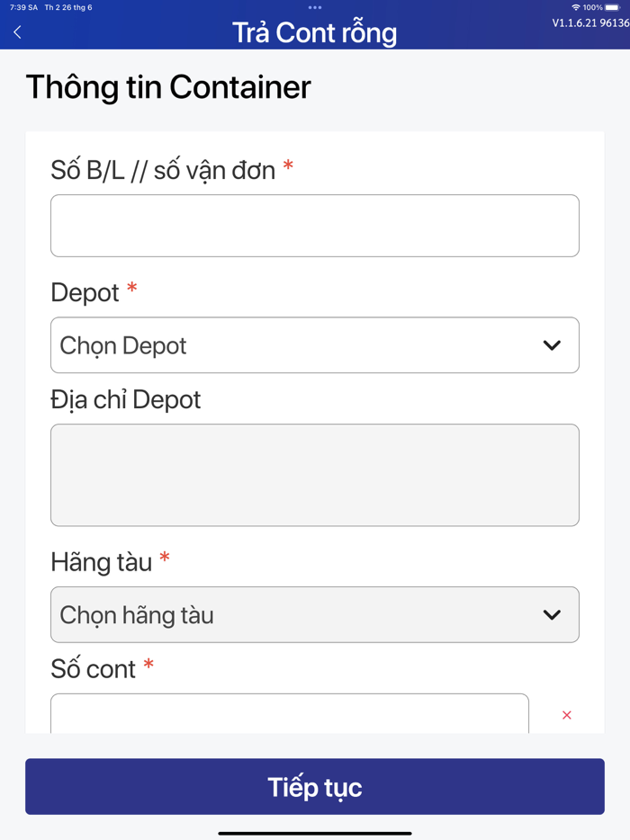
Task: Tap the chevron icon on the hãng tàu selector
Action: point(552,614)
